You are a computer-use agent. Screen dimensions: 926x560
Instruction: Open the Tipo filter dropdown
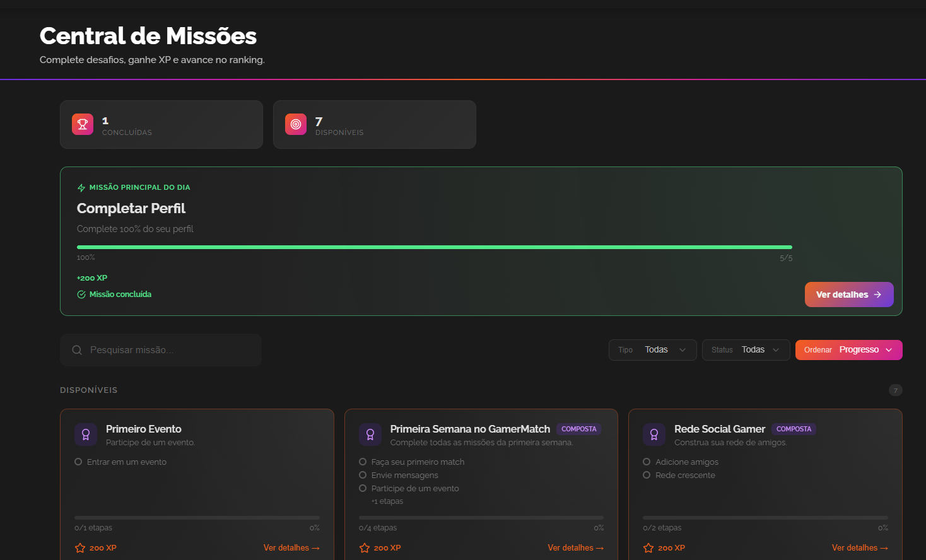(x=652, y=350)
